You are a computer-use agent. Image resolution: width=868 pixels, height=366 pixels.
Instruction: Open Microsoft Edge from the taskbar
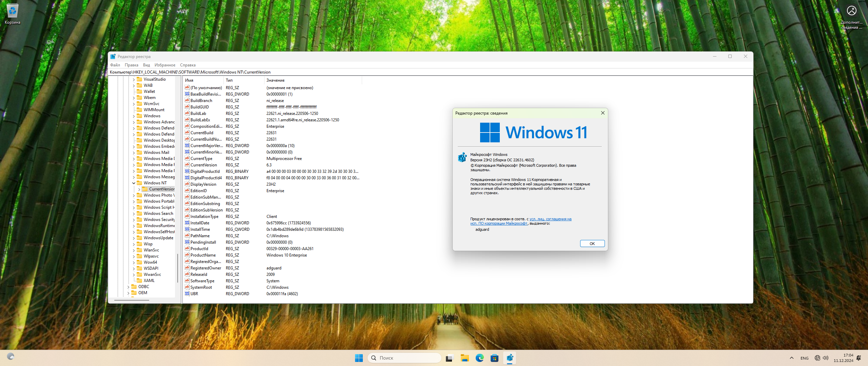click(x=479, y=358)
